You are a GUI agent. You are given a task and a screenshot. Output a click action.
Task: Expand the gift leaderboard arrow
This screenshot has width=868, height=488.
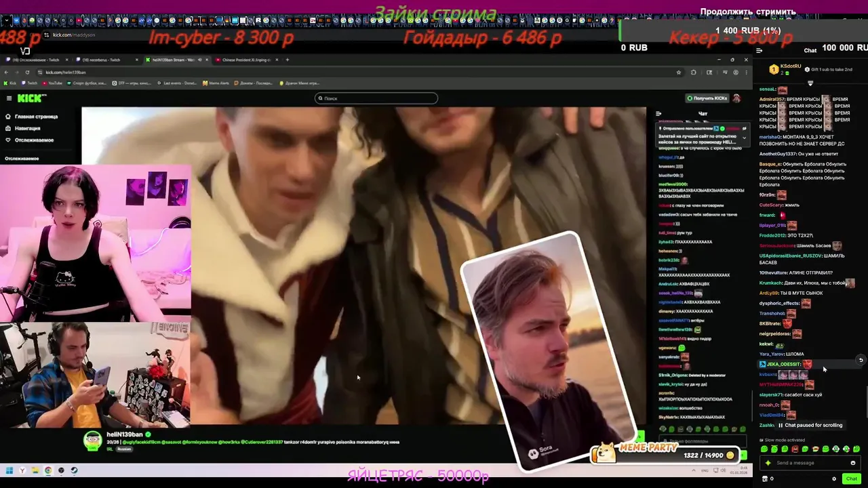click(810, 83)
